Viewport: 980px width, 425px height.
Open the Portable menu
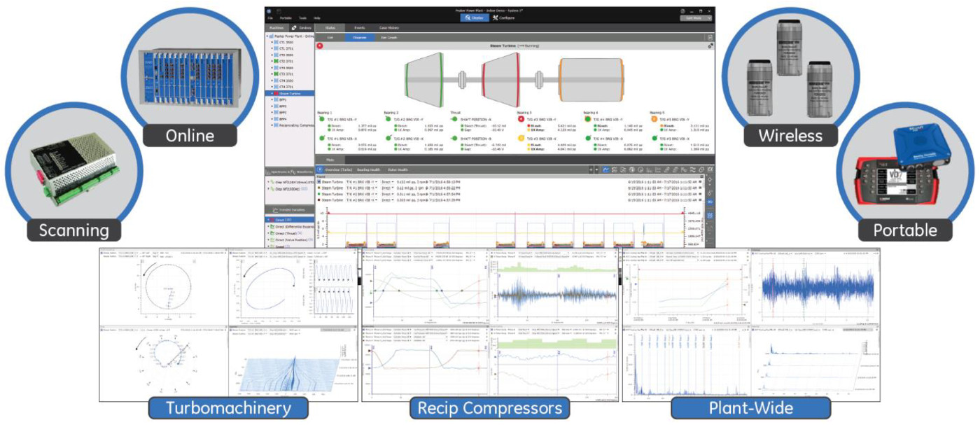(286, 18)
